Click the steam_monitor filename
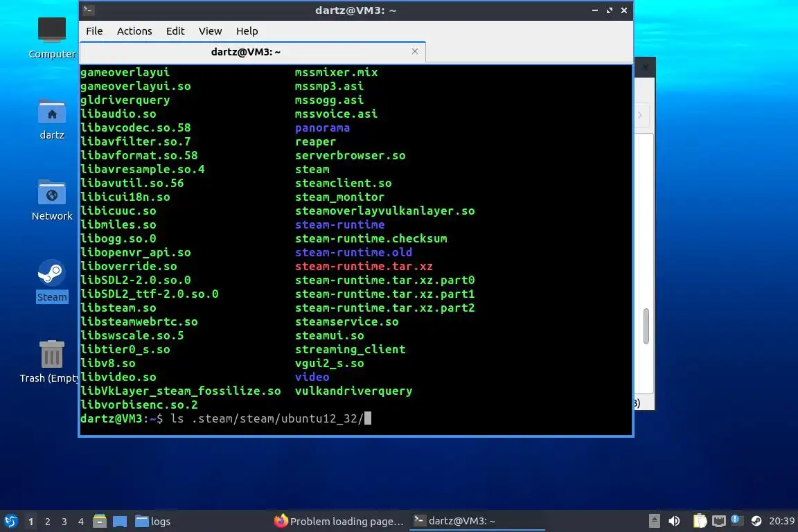798x532 pixels. pyautogui.click(x=340, y=197)
